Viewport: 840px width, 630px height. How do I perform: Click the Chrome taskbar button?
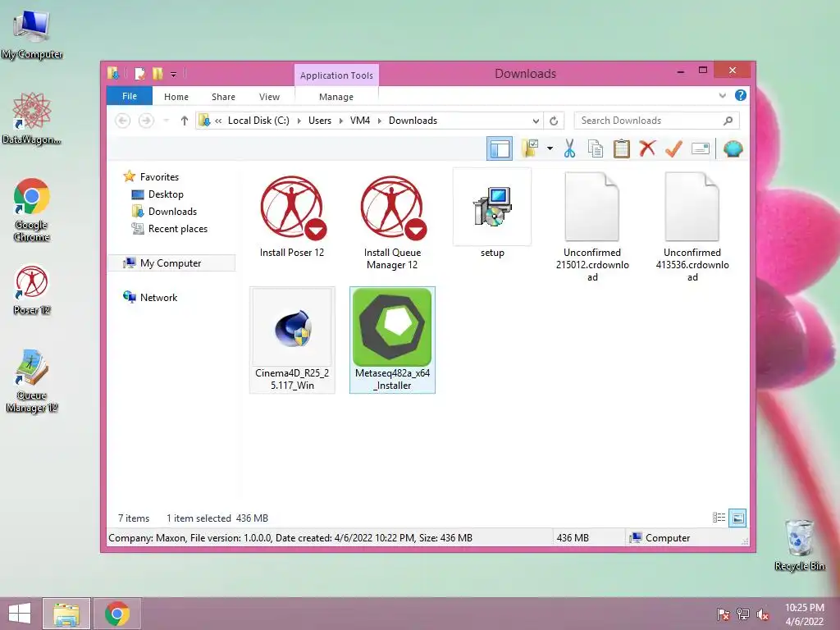[117, 614]
